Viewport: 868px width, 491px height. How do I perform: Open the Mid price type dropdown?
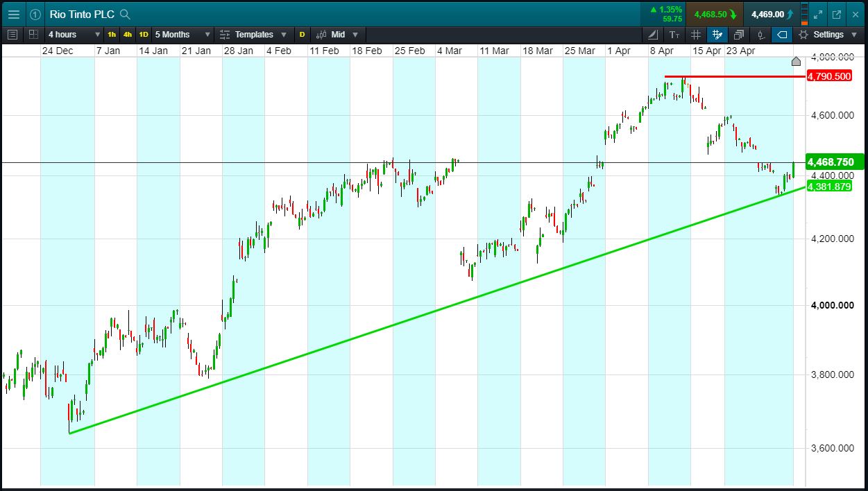click(338, 35)
